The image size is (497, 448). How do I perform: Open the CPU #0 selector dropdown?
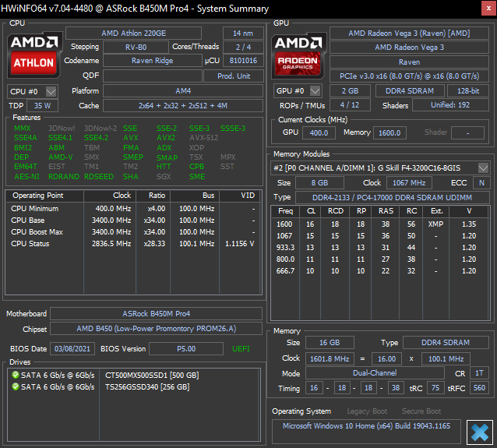click(51, 91)
